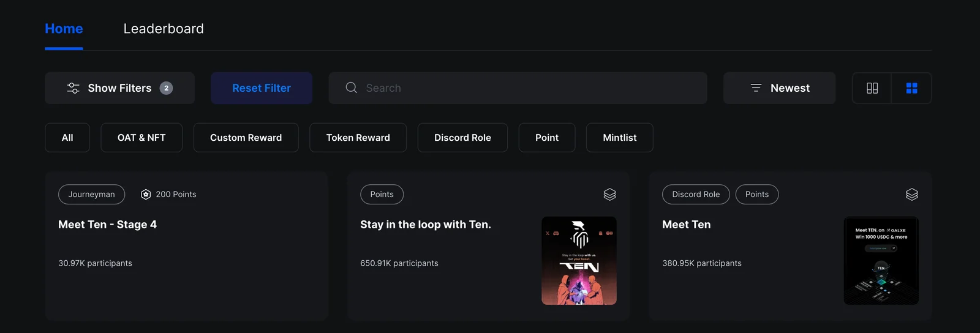Click the Reset Filter button
The image size is (980, 333).
[x=262, y=88]
